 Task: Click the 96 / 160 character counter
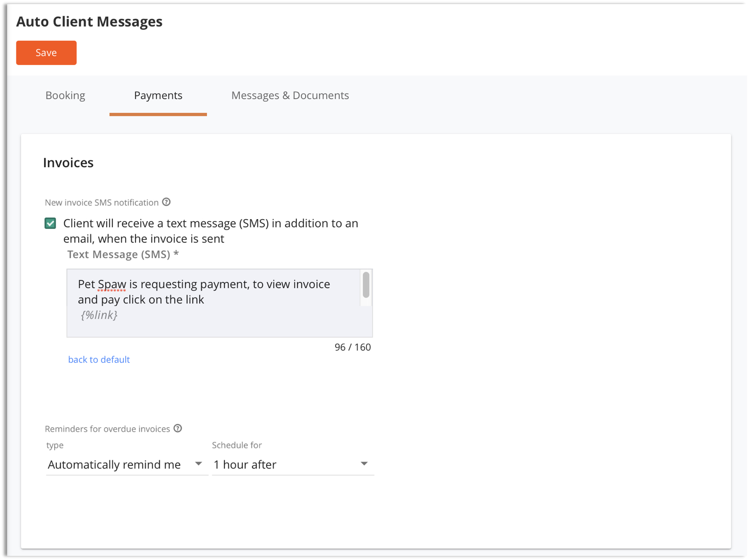pos(353,347)
